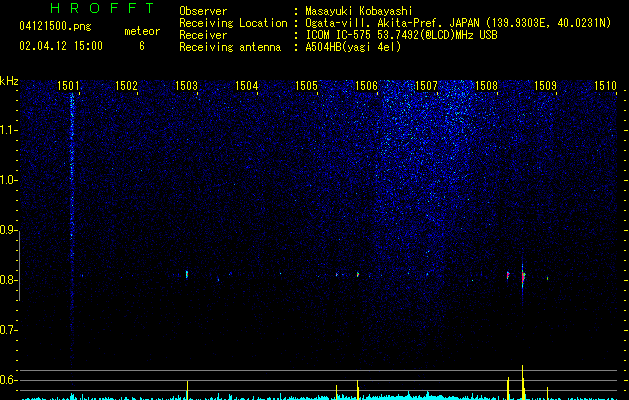The image size is (629, 400).
Task: Click the A504HB(yagi 4el) antenna text
Action: (x=353, y=47)
